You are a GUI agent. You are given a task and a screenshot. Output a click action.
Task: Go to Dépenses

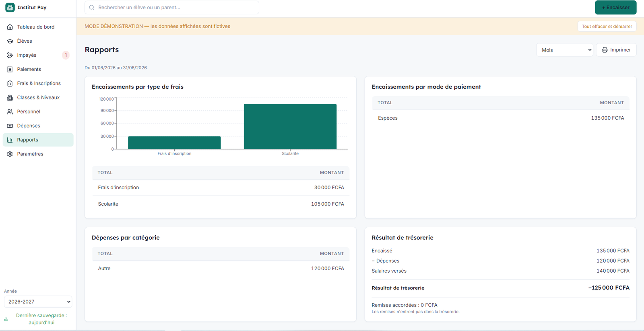[38, 126]
